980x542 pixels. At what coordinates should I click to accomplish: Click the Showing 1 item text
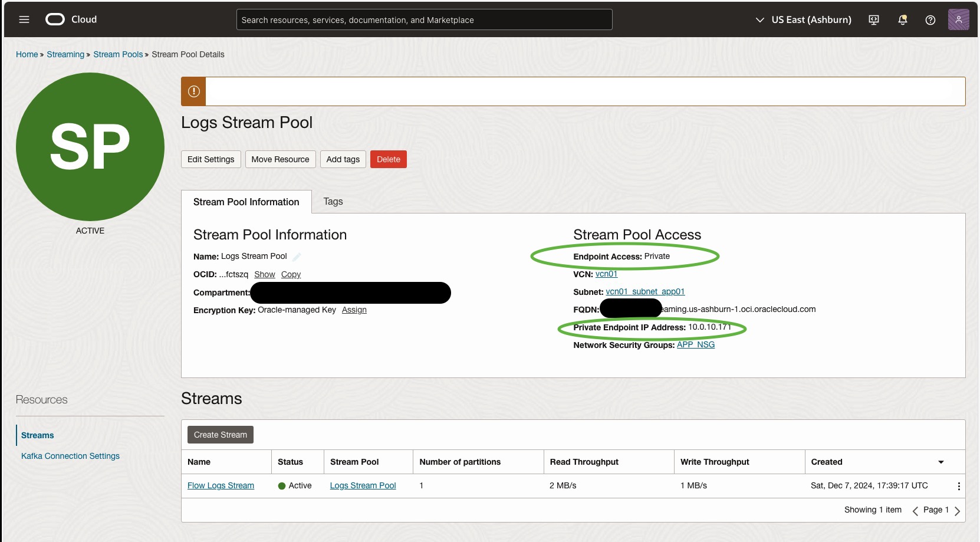point(873,510)
